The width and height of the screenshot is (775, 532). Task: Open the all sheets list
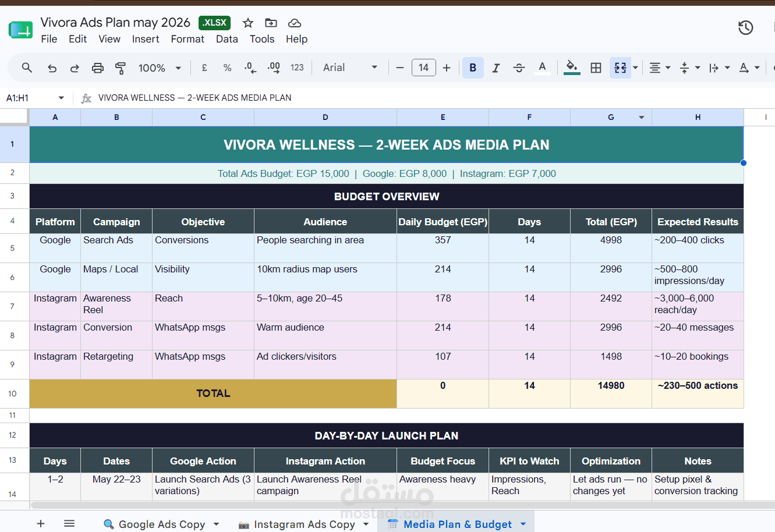click(69, 523)
